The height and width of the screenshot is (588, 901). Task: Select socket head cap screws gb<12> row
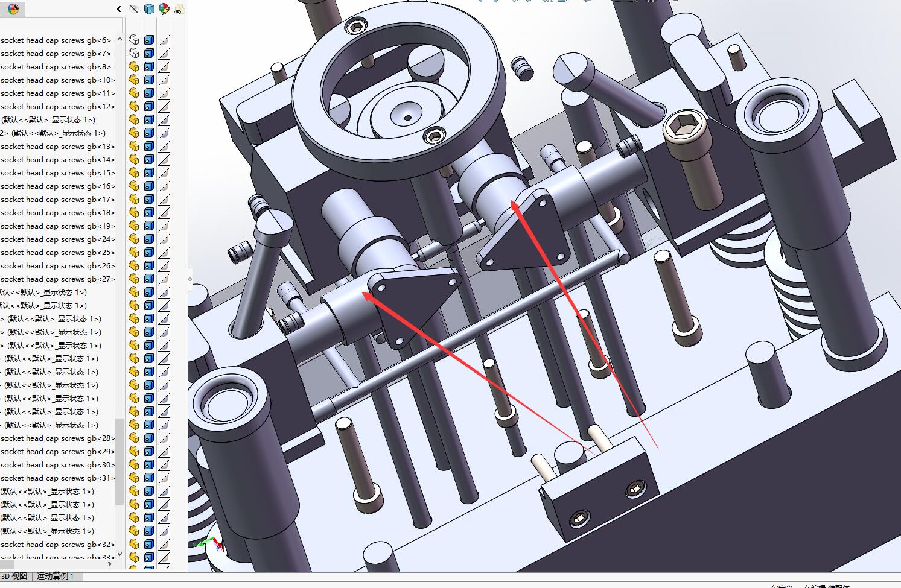click(57, 107)
